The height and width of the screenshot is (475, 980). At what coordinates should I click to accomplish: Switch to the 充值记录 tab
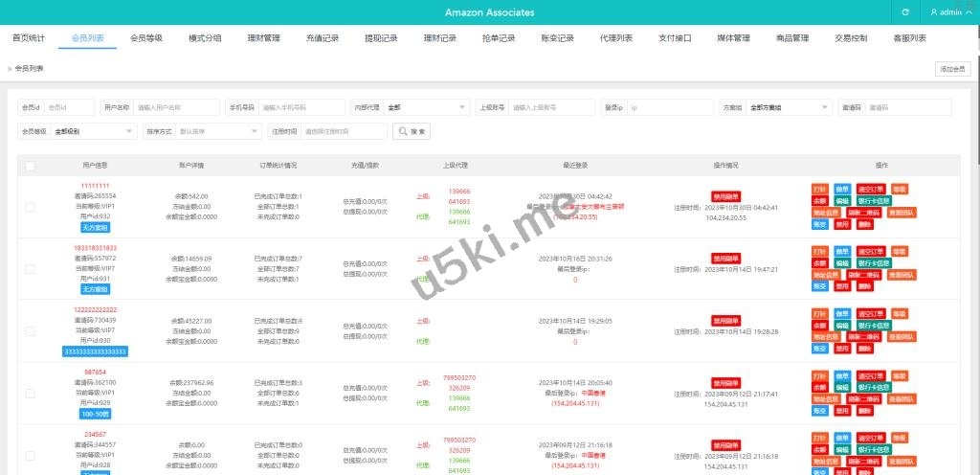(x=323, y=38)
